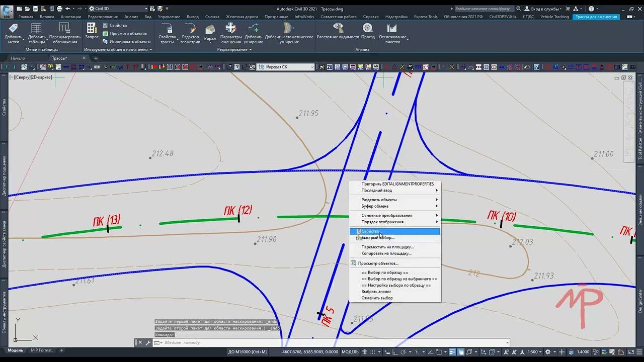Open the Диспетчер подшивок side palette
This screenshot has height=362, width=644.
[x=4, y=175]
